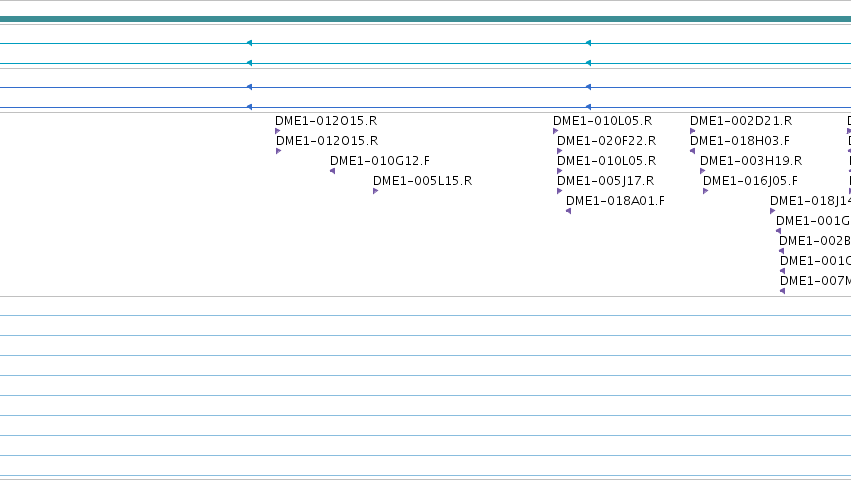The width and height of the screenshot is (851, 480).
Task: Select the arrow marker beneath DME1-003H19.R
Action: point(703,171)
